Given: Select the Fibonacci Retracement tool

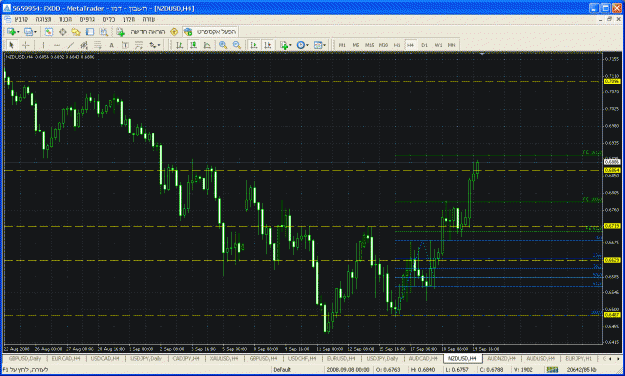Looking at the screenshot, I should (x=98, y=45).
